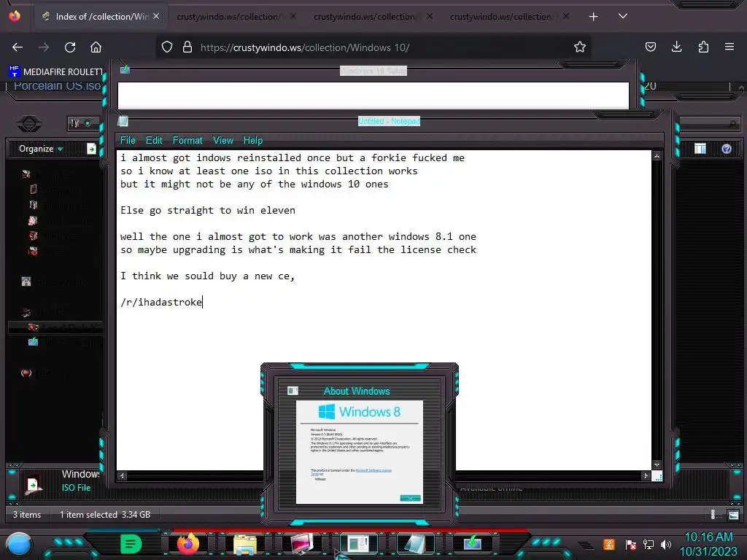
Task: Open the network tray icon
Action: pos(649,544)
